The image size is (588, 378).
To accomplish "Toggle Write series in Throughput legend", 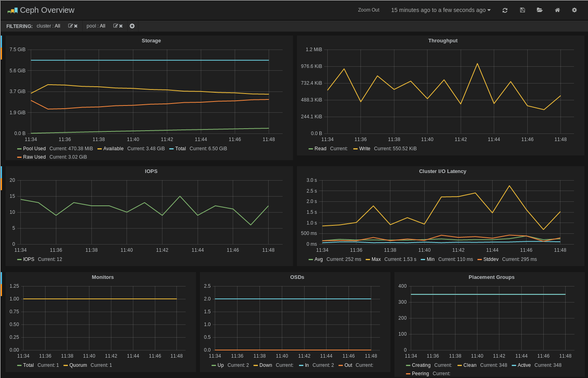I will [364, 149].
